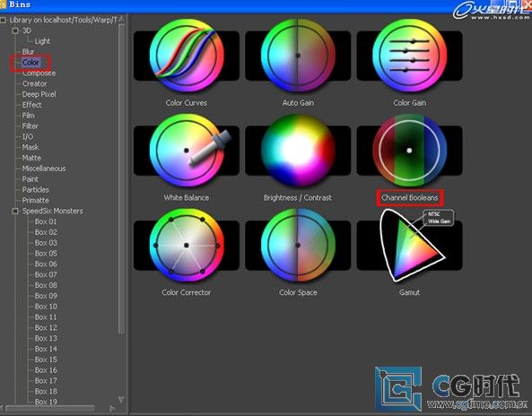Open the Mask bin

[x=31, y=147]
